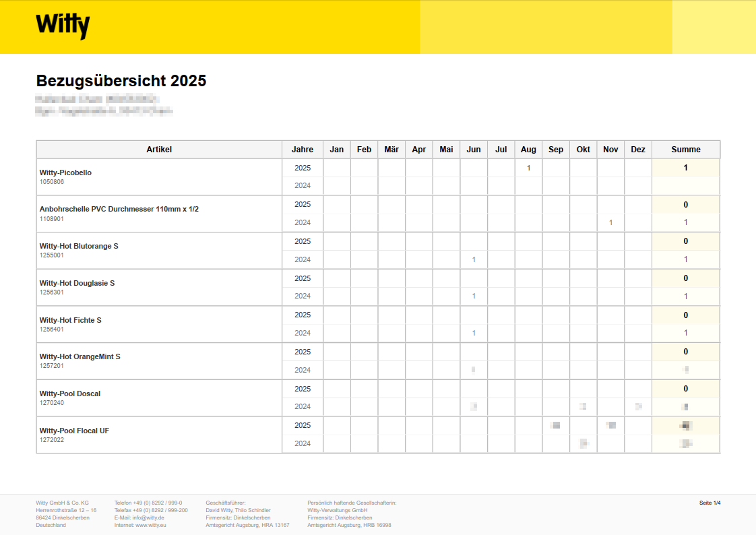Select the Witty-Hot Blutorange S article
Viewport: 756px width, 535px height.
pos(79,246)
